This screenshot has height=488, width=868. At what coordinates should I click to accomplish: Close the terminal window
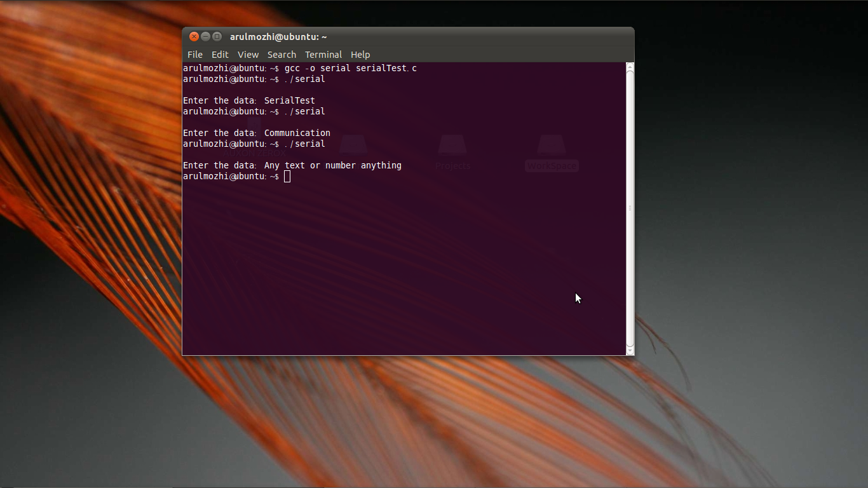194,36
